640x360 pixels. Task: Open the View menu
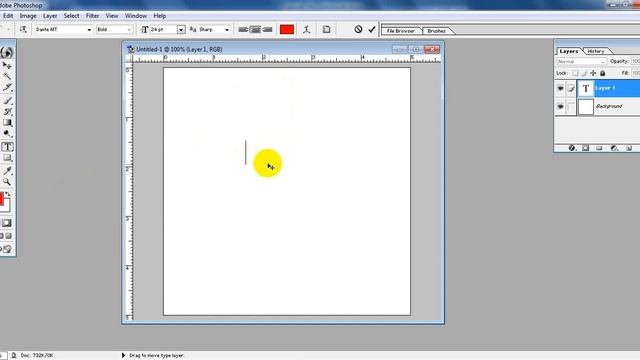pos(112,16)
